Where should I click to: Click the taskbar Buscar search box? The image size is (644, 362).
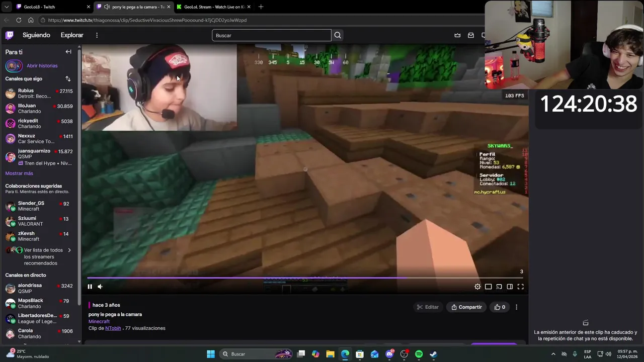click(257, 354)
